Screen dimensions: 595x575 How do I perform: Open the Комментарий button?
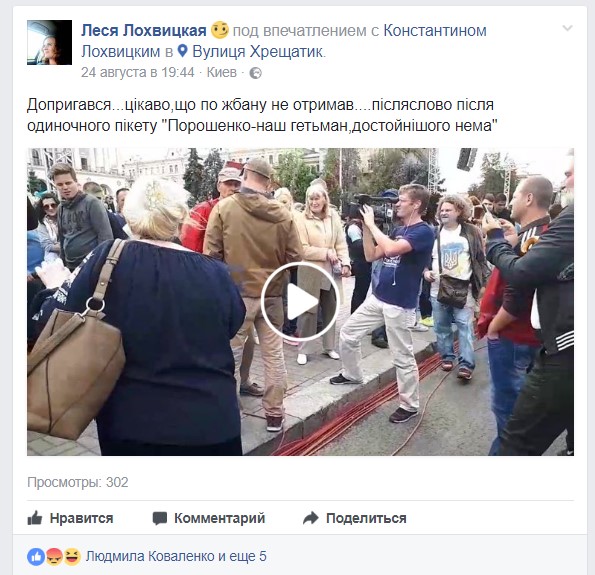pos(209,518)
